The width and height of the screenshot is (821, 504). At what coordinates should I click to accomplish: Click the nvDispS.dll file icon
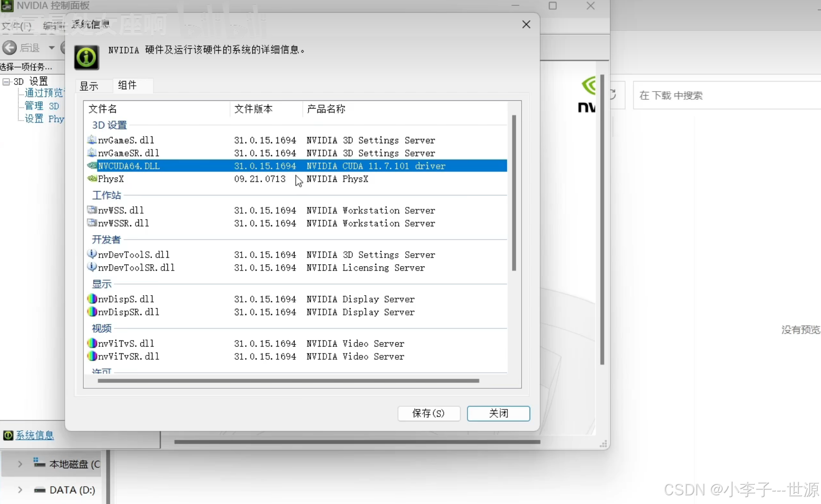(x=92, y=299)
